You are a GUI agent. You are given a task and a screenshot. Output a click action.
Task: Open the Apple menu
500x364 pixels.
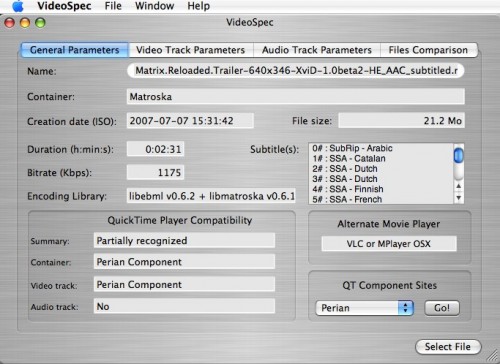click(18, 6)
